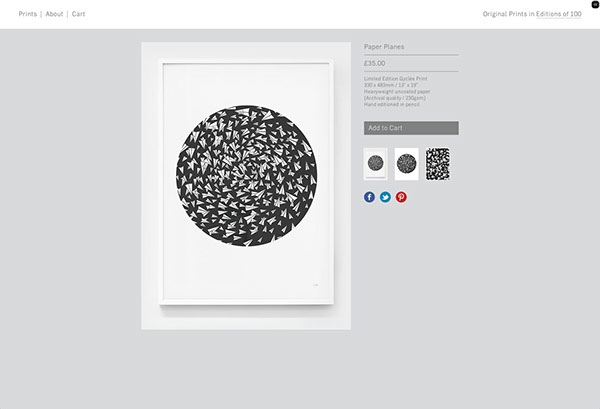Open the Prints menu item
Viewport: 600px width, 409px height.
coord(28,14)
